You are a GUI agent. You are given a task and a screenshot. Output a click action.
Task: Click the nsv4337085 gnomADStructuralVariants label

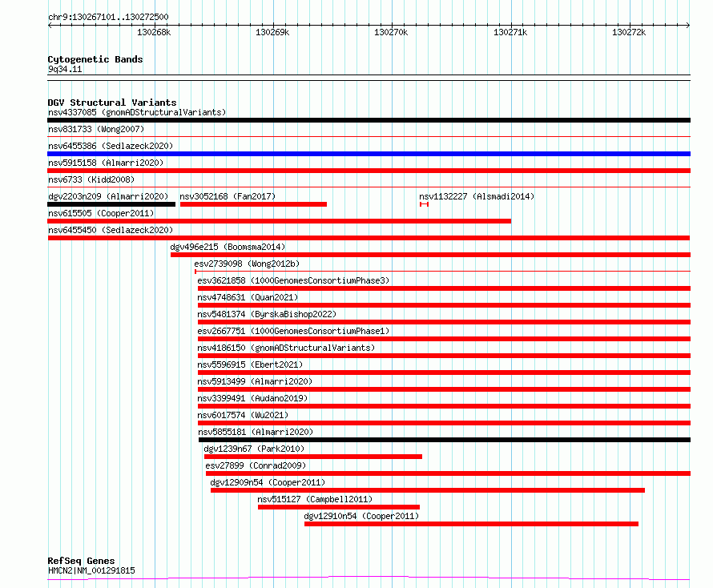click(137, 112)
